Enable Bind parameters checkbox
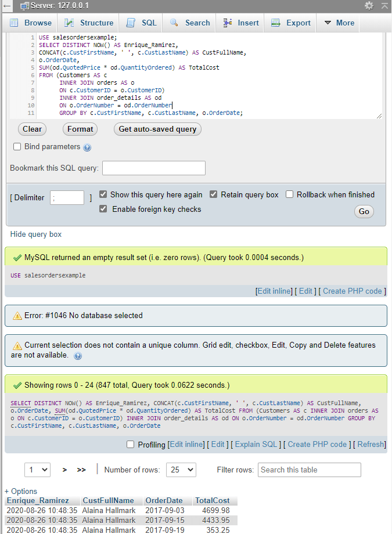Screen dimensions: 392x534 pyautogui.click(x=17, y=147)
